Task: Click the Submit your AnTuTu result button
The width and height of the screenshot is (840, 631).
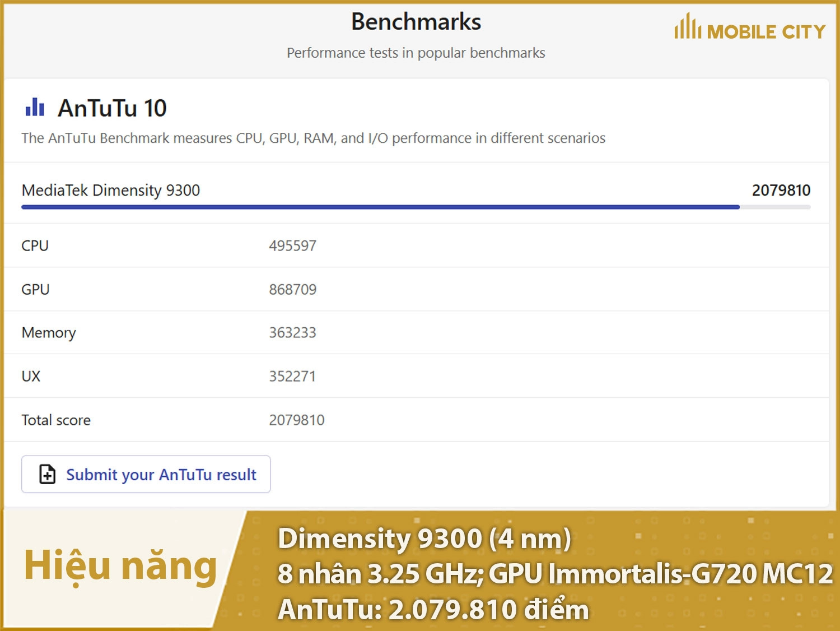Action: click(x=146, y=474)
